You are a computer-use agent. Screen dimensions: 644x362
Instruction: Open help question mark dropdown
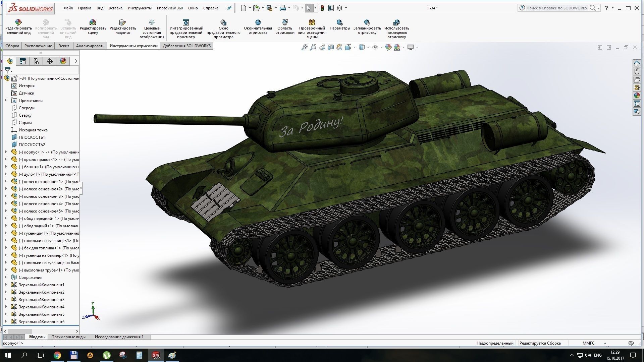(x=613, y=8)
